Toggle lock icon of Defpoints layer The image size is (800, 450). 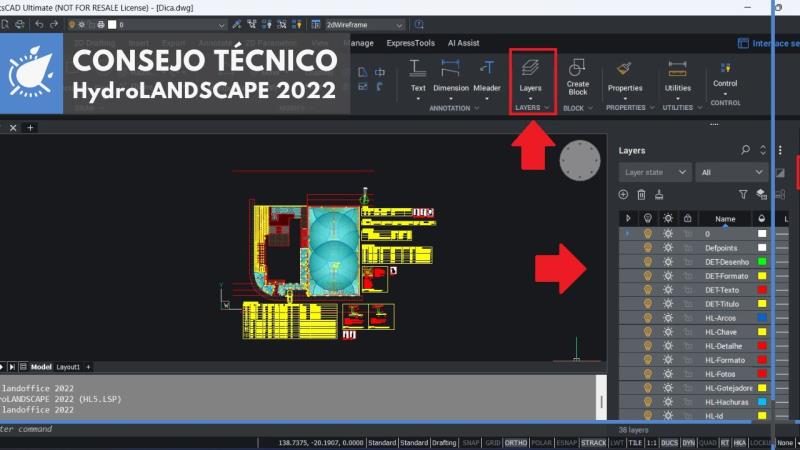tap(688, 248)
